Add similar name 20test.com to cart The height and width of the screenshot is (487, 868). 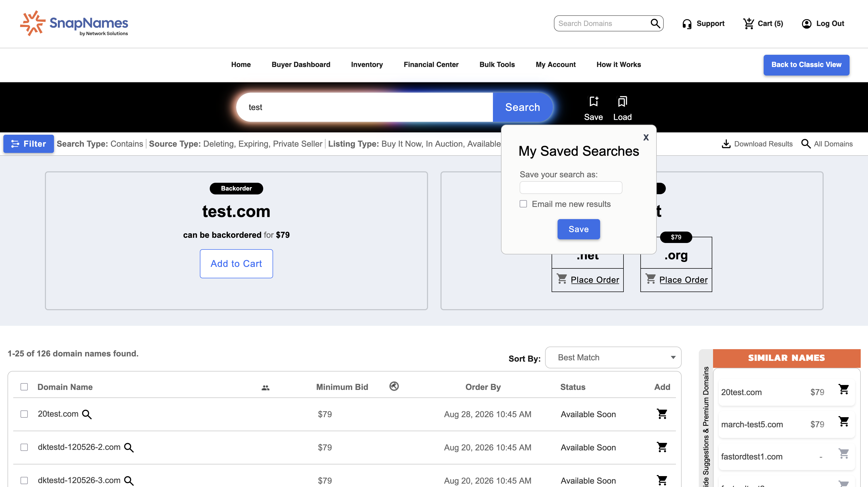click(x=843, y=390)
